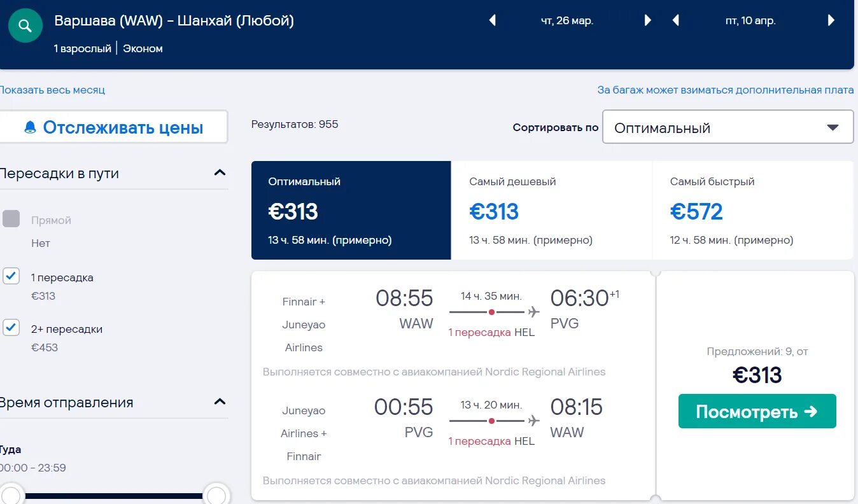
Task: Go to previous return date arrow
Action: (675, 20)
